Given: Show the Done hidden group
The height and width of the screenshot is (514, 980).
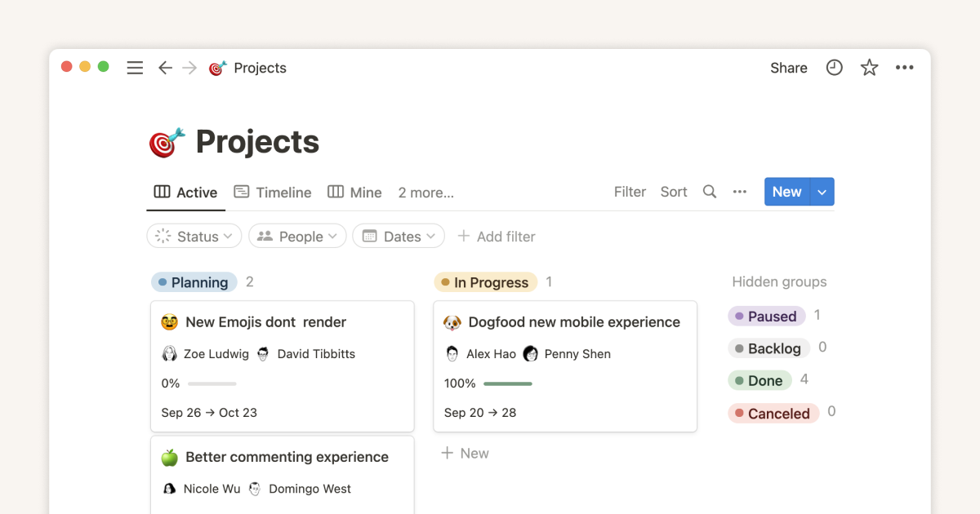Looking at the screenshot, I should (759, 379).
